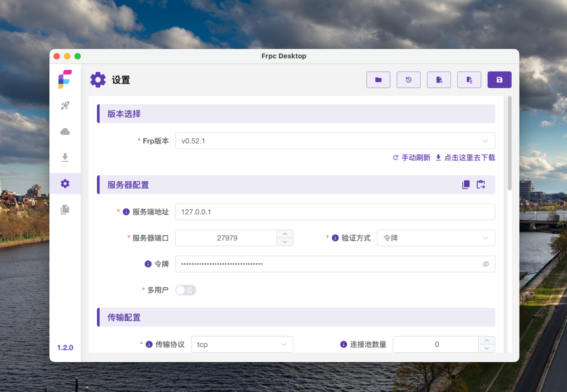Click the export configuration file icon
Viewport: 567px width, 392px height.
(469, 80)
